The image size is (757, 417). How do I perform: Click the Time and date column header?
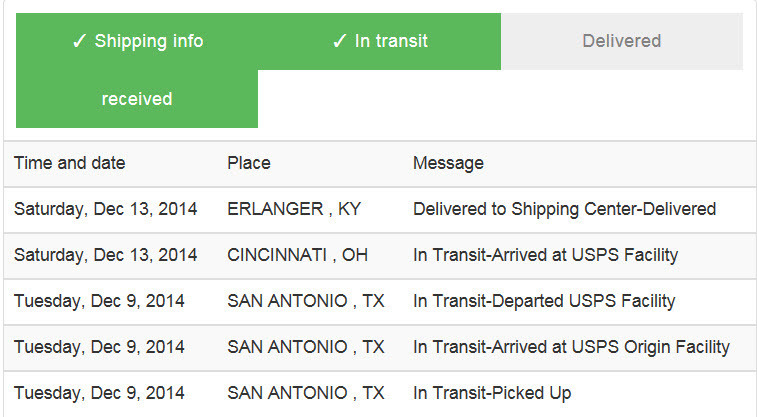click(70, 163)
